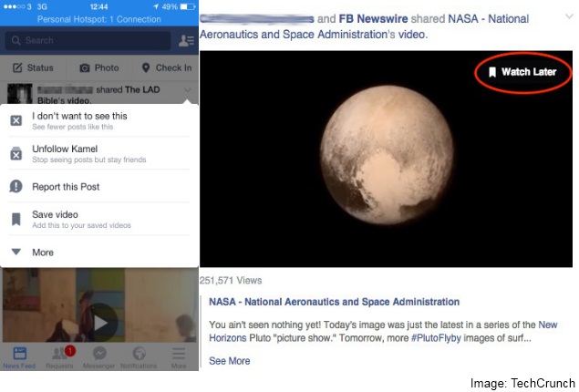This screenshot has width=579, height=392.
Task: Tap the Personal Hotspot connection banner
Action: (99, 19)
